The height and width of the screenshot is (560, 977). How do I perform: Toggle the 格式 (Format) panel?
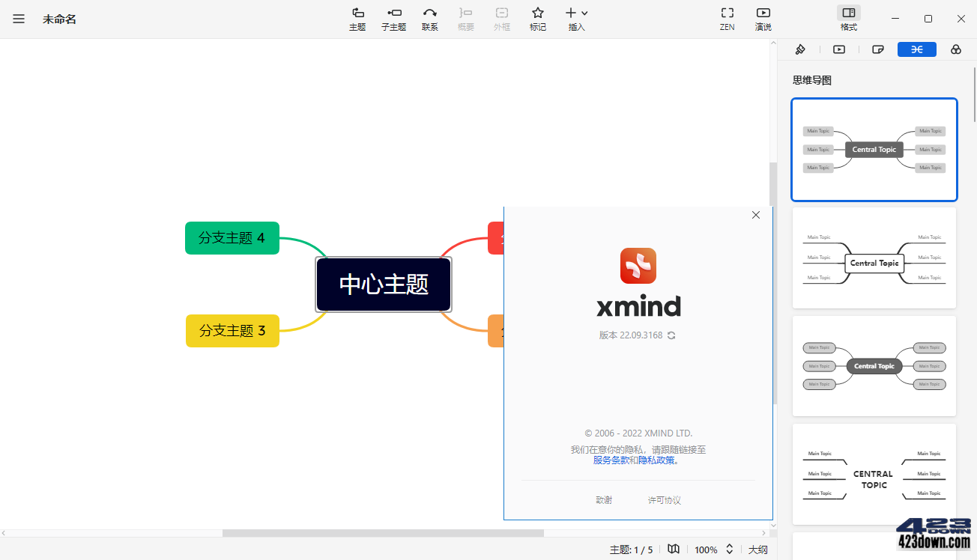pyautogui.click(x=848, y=19)
